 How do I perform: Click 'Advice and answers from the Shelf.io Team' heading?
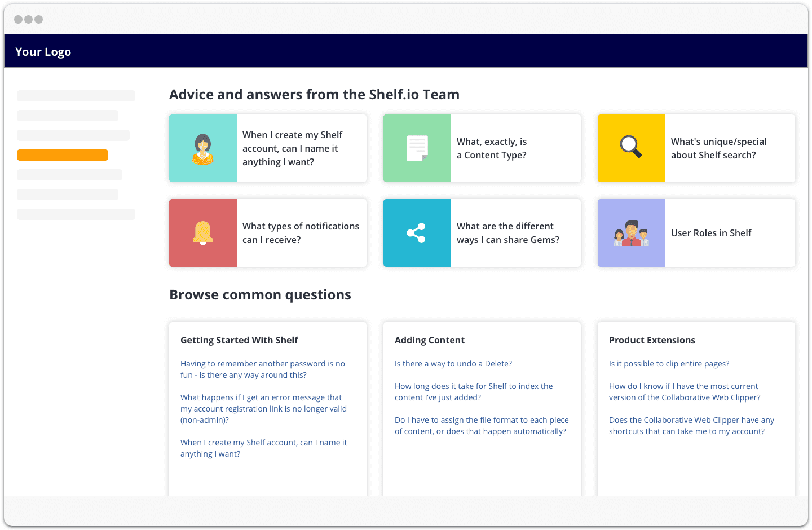pyautogui.click(x=314, y=94)
